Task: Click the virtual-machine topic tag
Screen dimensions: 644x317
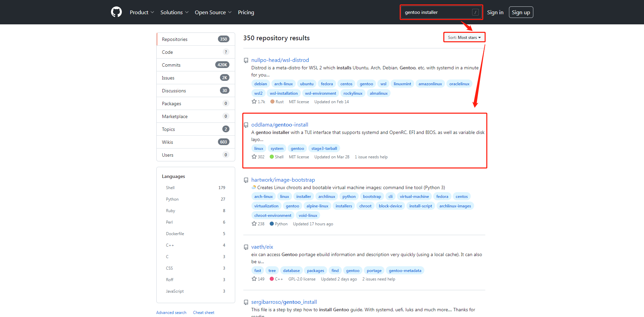Action: click(414, 197)
